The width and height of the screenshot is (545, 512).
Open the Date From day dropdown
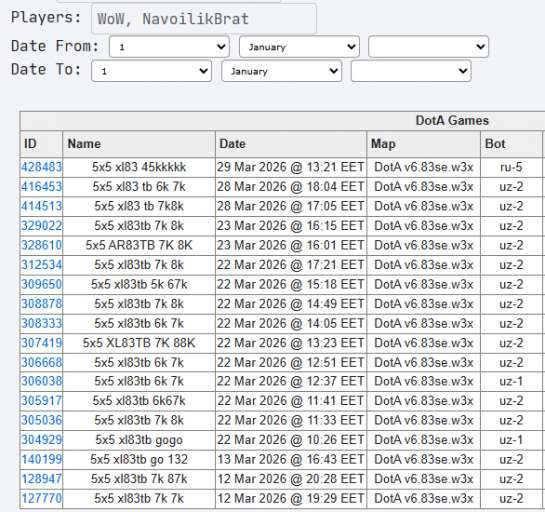pos(169,47)
